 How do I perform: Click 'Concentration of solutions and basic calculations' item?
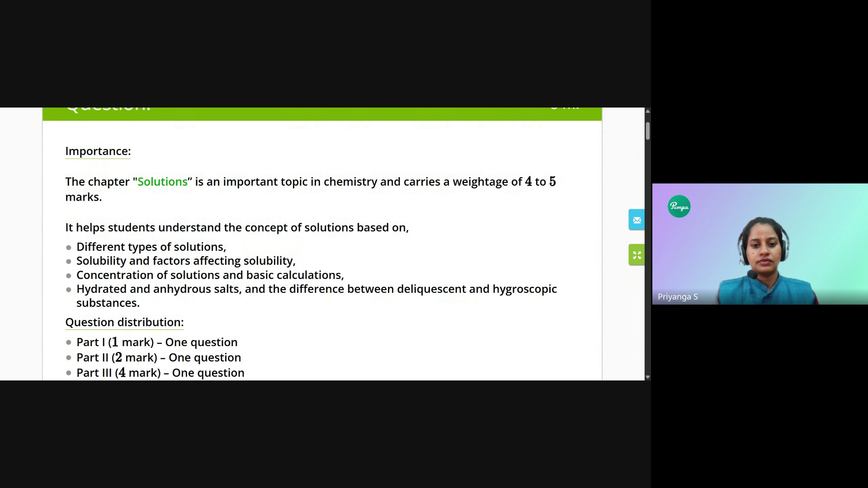point(210,275)
